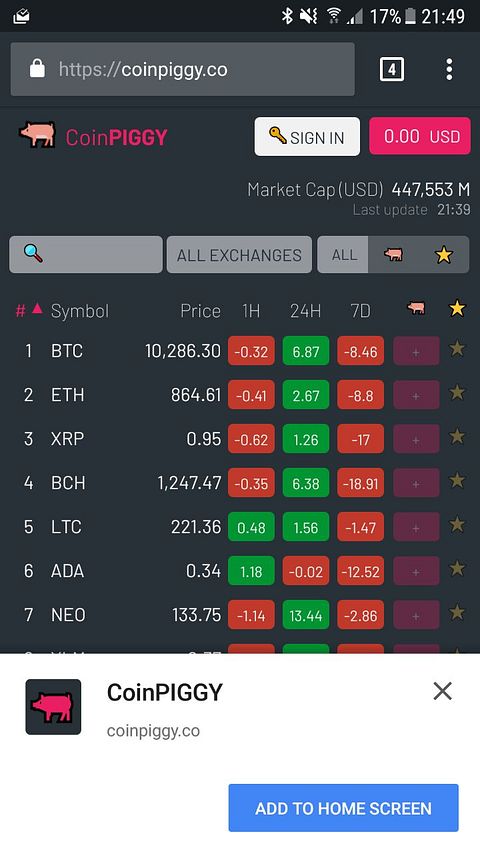Open the ALL EXCHANGES dropdown
The height and width of the screenshot is (853, 480).
(239, 255)
